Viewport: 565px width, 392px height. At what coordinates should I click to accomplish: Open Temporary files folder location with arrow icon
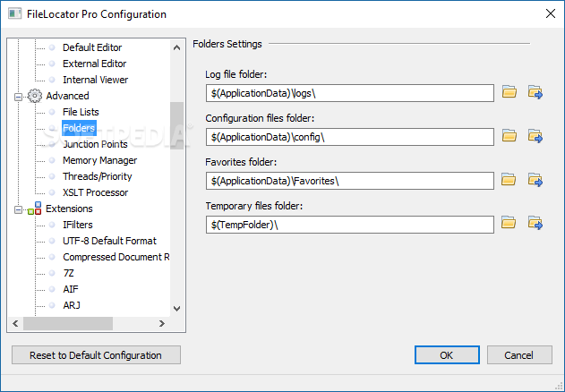pyautogui.click(x=535, y=223)
